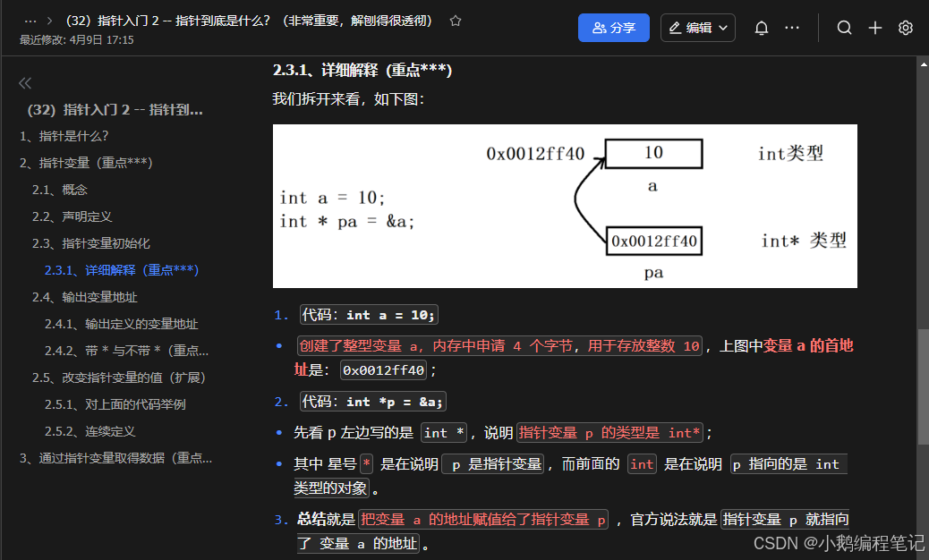The image size is (929, 560).
Task: Toggle the star to favorite this document
Action: [x=455, y=20]
